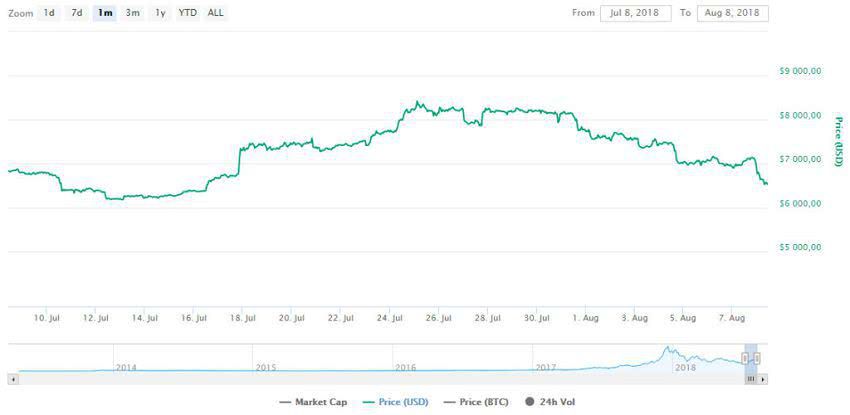Click the 18. Jul axis label

tap(243, 318)
